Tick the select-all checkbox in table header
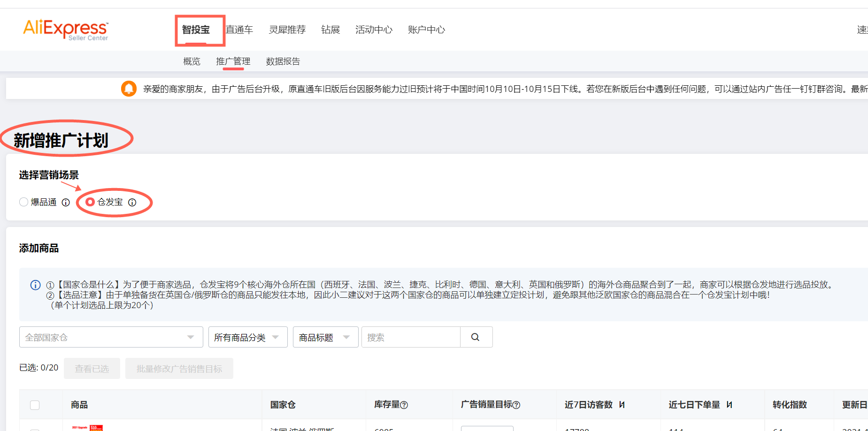 coord(35,405)
